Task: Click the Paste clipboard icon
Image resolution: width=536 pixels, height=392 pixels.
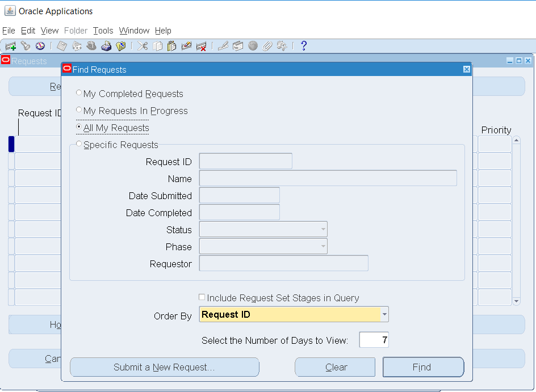Action: point(171,46)
